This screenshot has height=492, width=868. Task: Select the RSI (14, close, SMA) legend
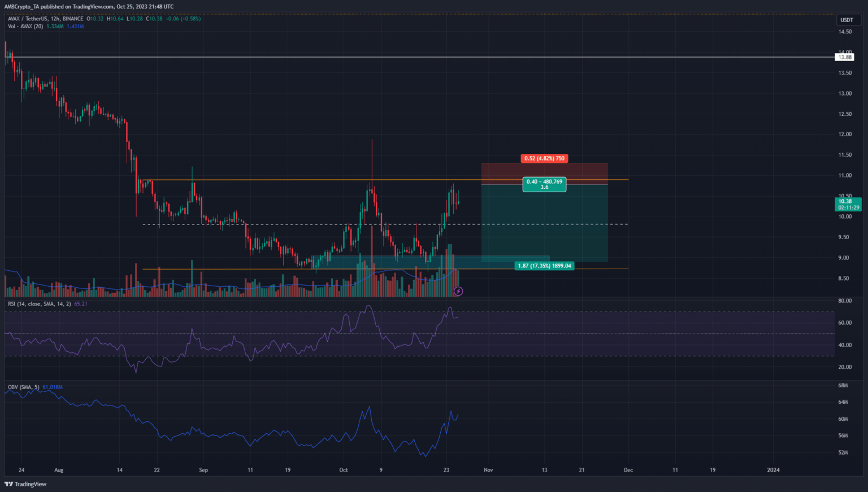(39, 304)
